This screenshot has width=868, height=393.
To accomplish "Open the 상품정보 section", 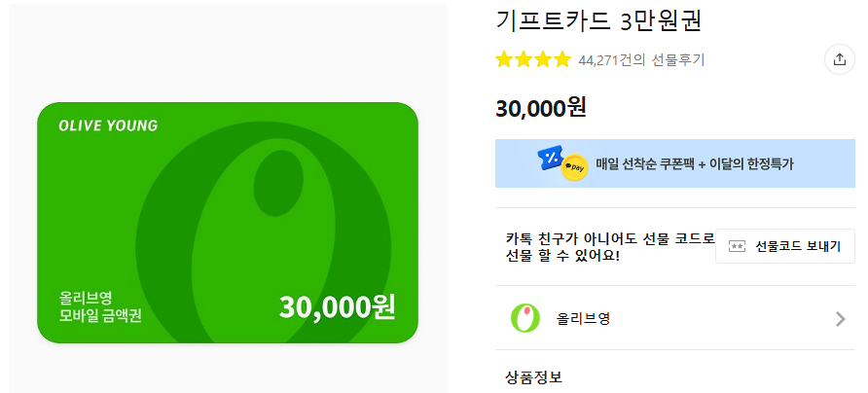I will [x=533, y=377].
